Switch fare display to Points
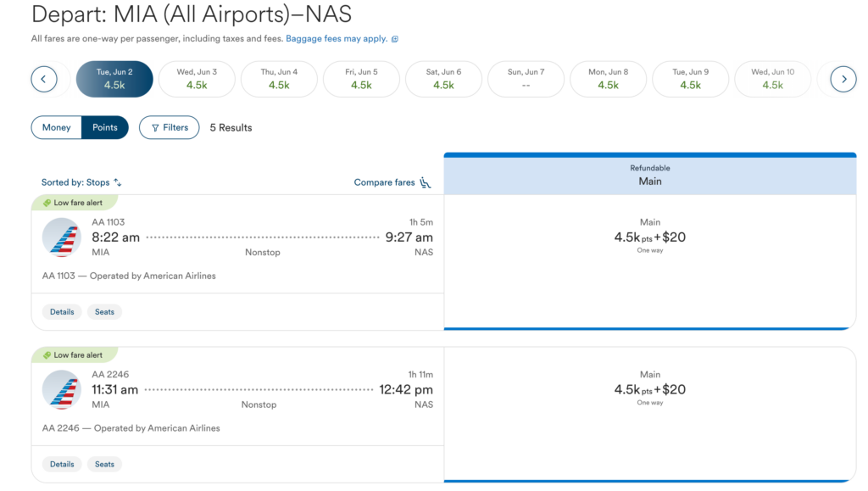The width and height of the screenshot is (868, 491). (104, 127)
